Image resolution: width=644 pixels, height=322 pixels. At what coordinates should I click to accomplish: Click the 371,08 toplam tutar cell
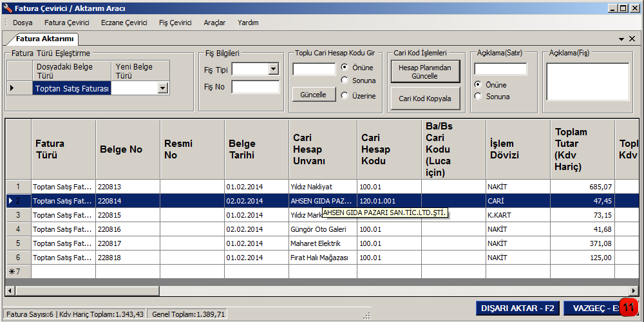click(583, 243)
